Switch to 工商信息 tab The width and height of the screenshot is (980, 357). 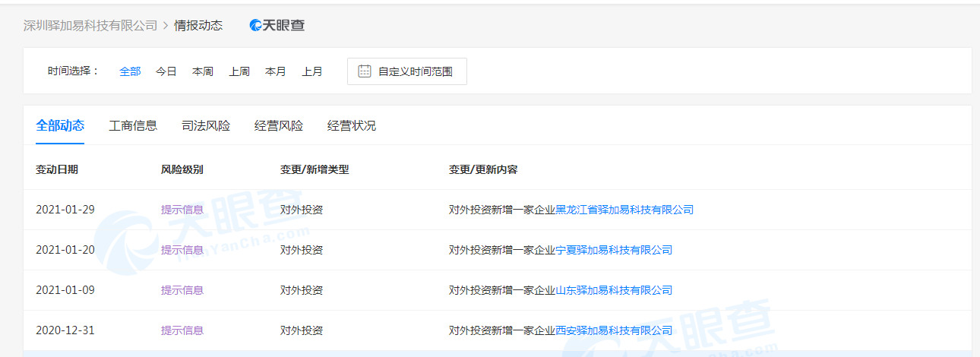tap(133, 126)
